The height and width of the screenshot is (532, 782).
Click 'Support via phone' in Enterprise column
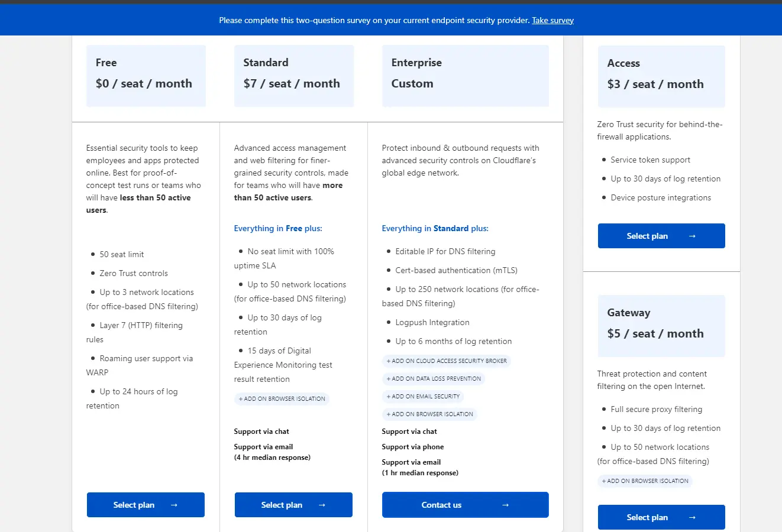click(x=413, y=447)
